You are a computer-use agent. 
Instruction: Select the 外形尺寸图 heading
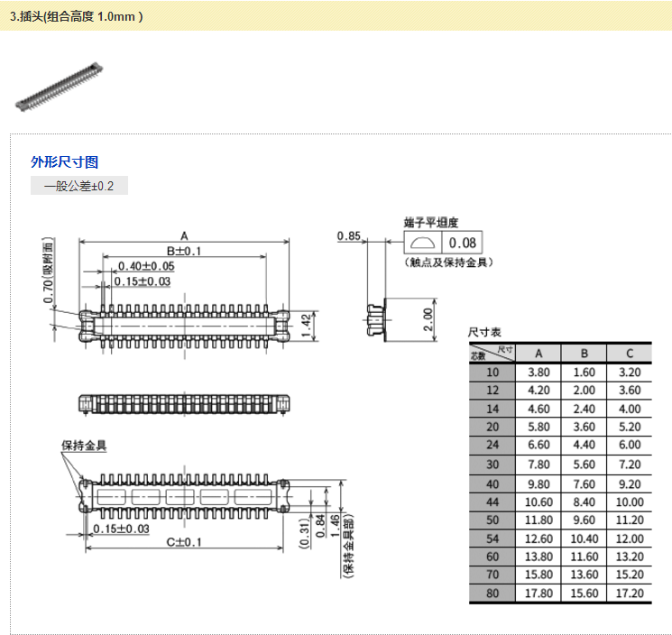coord(64,162)
